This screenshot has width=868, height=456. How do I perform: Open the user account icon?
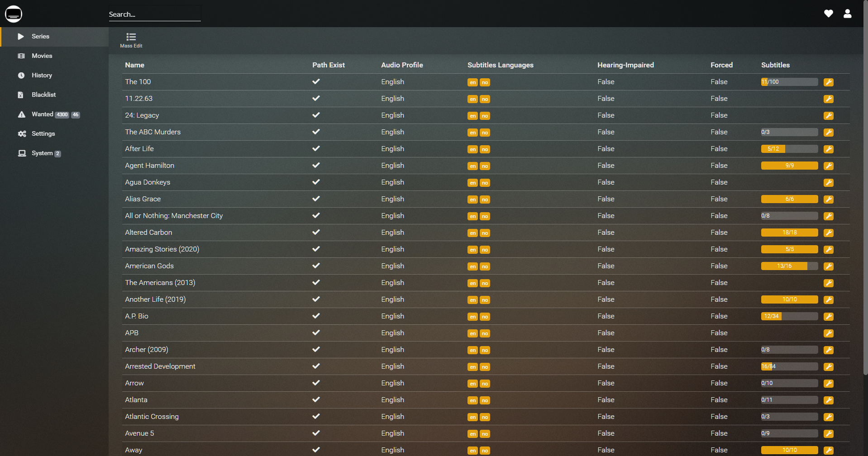tap(847, 14)
